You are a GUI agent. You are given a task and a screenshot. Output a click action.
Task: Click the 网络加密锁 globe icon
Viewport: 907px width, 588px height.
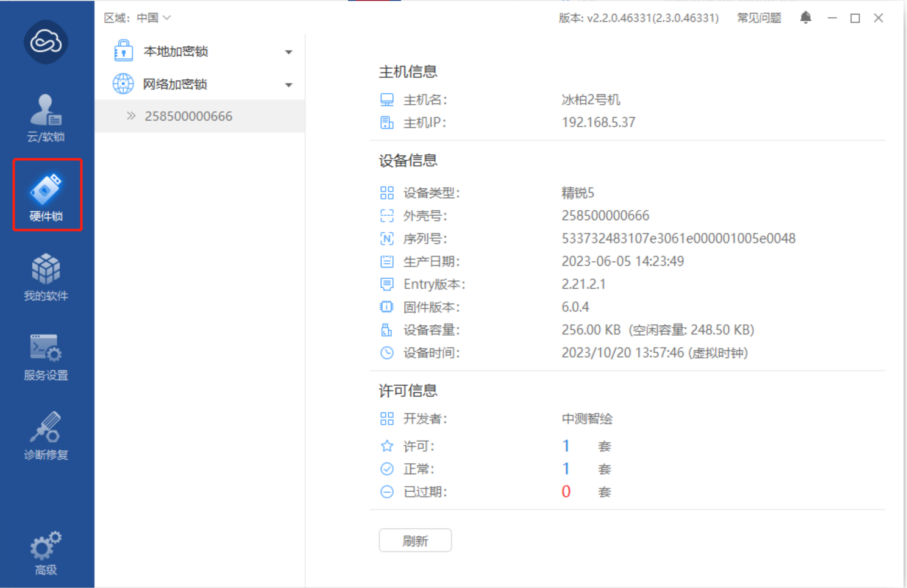(124, 84)
